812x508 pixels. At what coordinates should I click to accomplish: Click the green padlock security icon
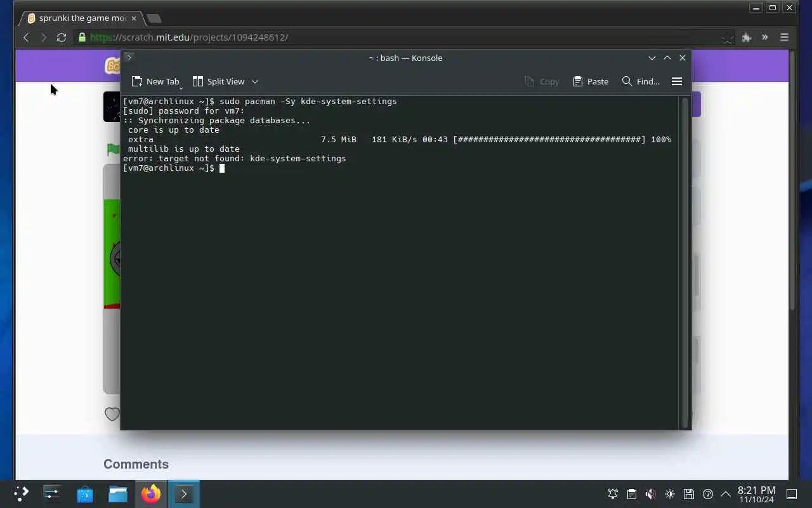coord(82,37)
